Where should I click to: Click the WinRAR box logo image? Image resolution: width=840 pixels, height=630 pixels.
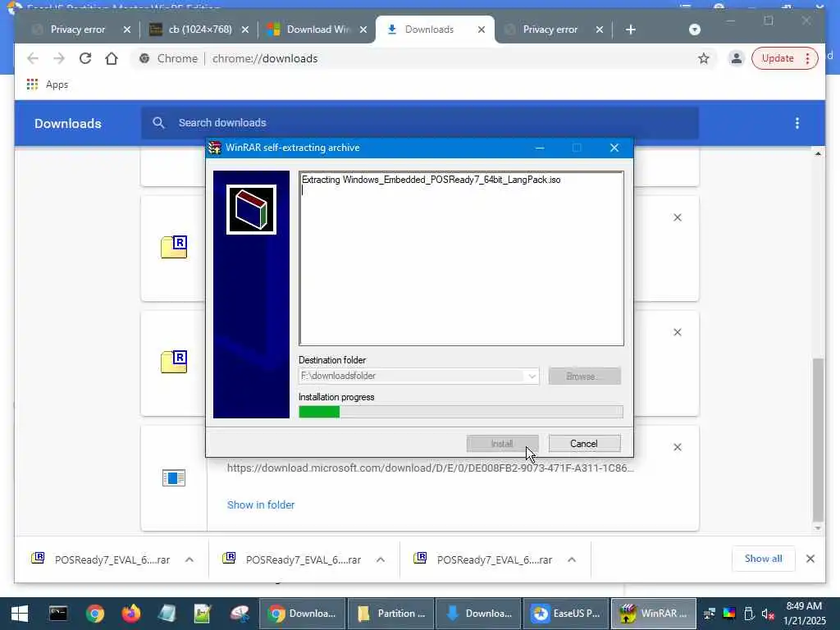pos(251,209)
